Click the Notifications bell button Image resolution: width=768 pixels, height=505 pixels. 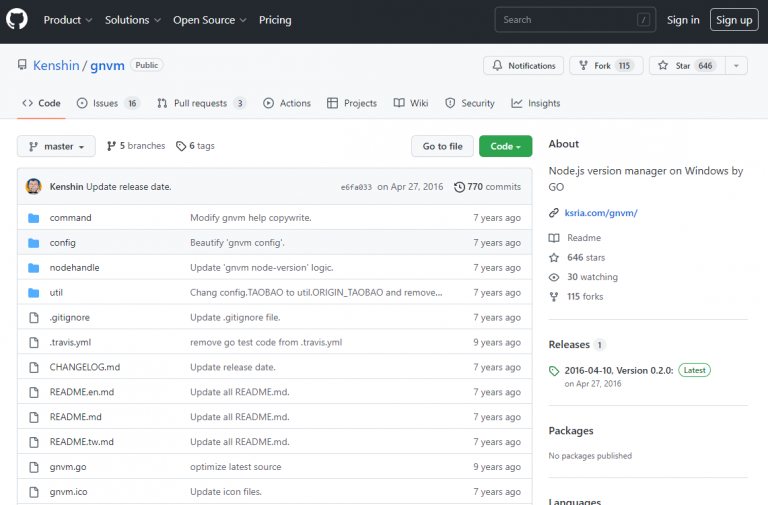pos(523,66)
